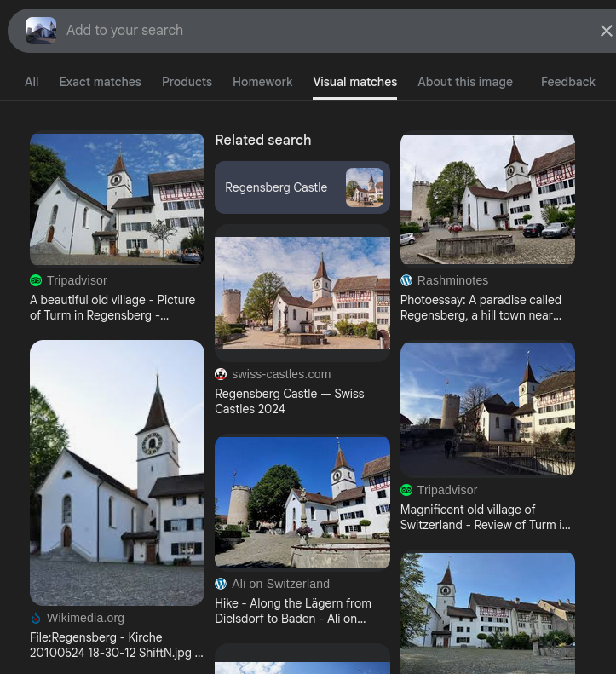This screenshot has width=616, height=674.
Task: Open the Wikimedia church tower image
Action: coord(117,473)
